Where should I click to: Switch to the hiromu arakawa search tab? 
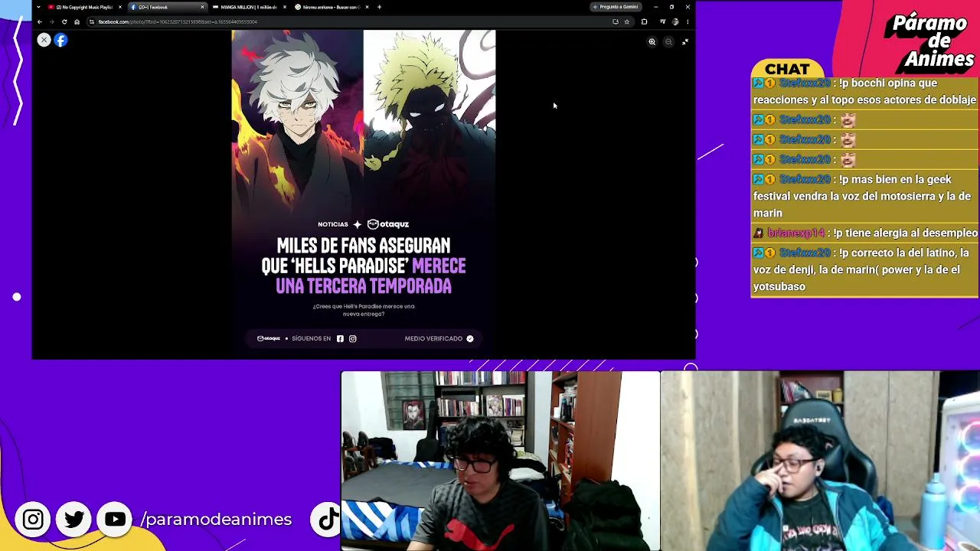click(331, 7)
